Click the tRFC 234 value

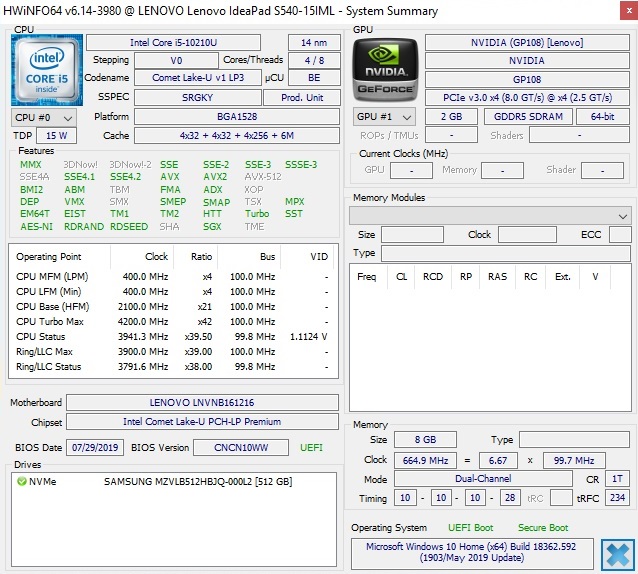pyautogui.click(x=617, y=498)
